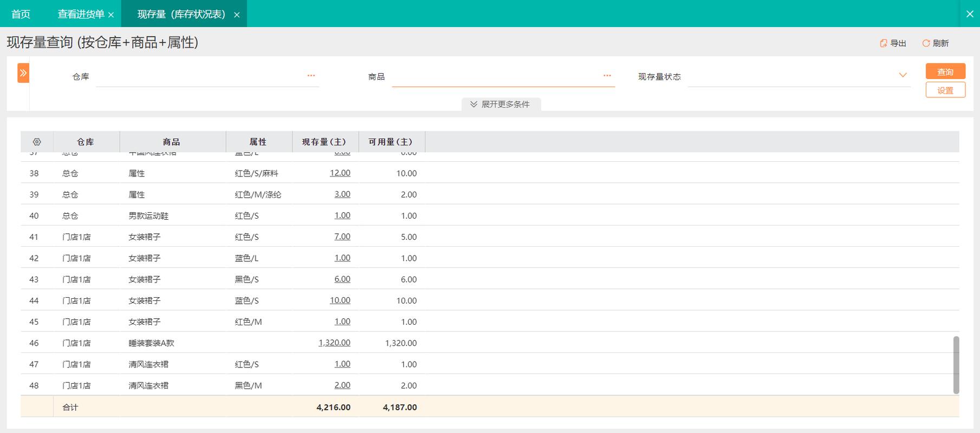980x433 pixels.
Task: Select the 男款运动鞋 product cell
Action: tap(148, 216)
